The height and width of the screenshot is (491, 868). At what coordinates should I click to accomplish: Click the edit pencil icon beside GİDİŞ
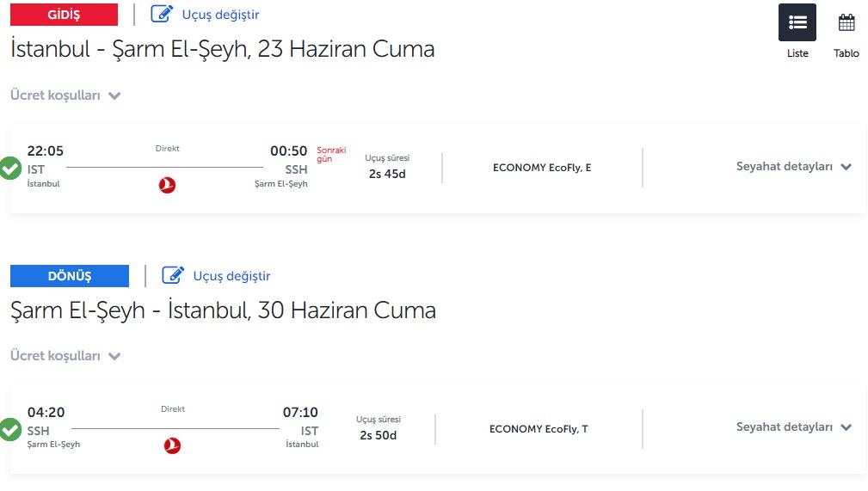[162, 15]
